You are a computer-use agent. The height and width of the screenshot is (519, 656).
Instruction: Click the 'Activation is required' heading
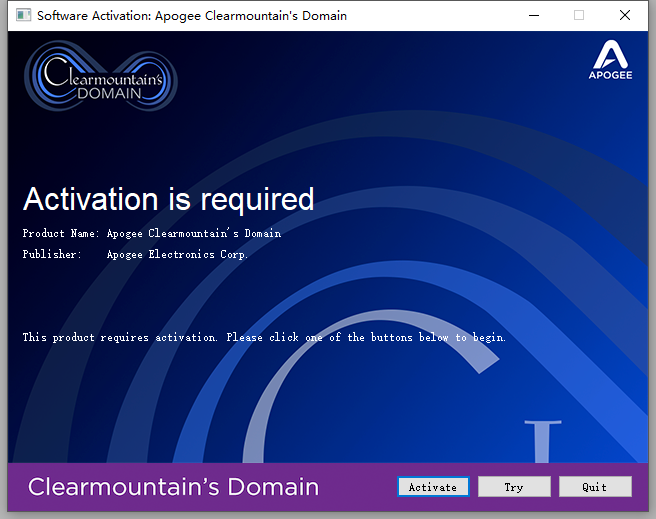[168, 199]
